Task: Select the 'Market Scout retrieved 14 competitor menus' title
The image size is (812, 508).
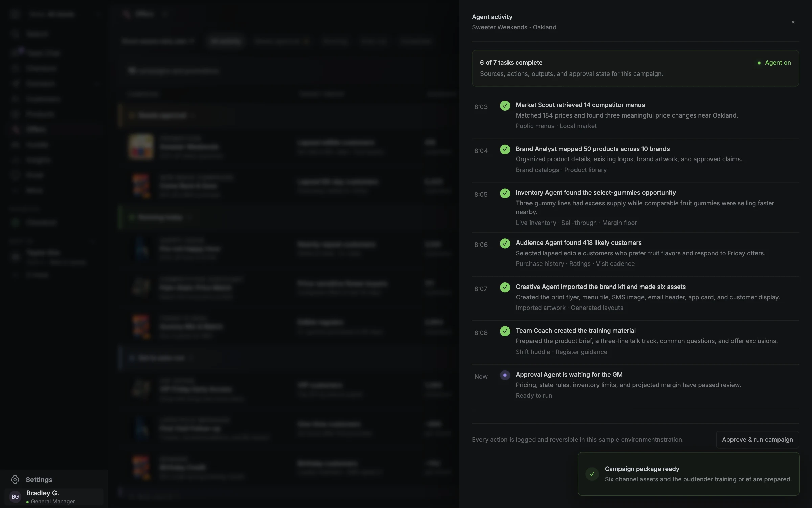Action: pyautogui.click(x=580, y=105)
